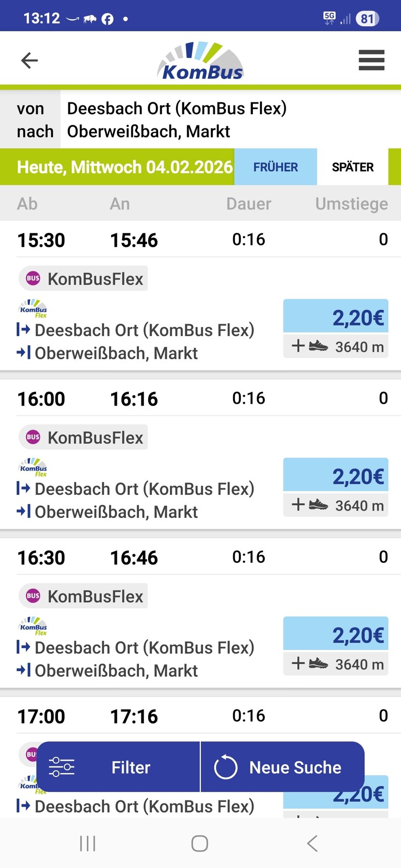Open the hamburger menu
Screen dimensions: 401x868
(371, 61)
